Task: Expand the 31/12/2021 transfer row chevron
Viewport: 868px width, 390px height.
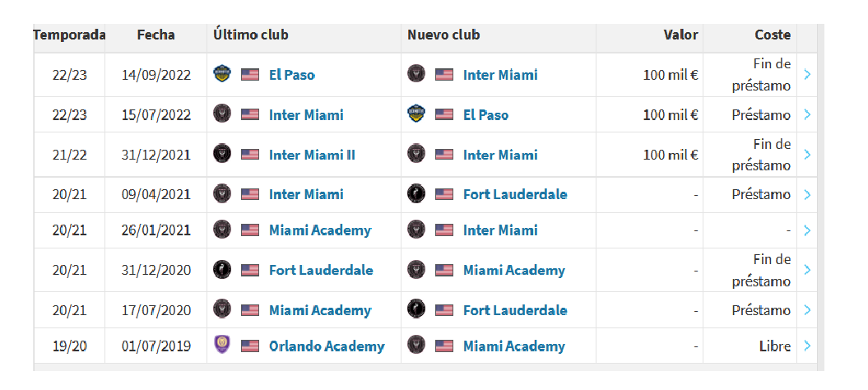Action: coord(807,154)
